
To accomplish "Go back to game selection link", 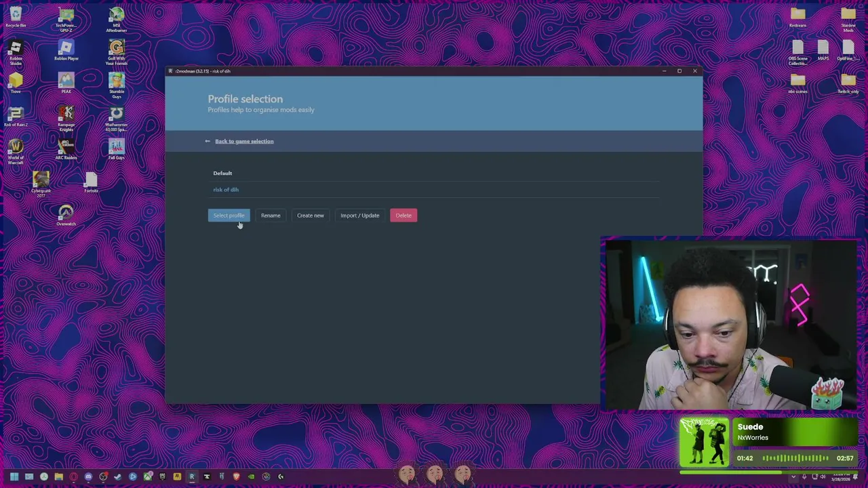I will point(244,141).
